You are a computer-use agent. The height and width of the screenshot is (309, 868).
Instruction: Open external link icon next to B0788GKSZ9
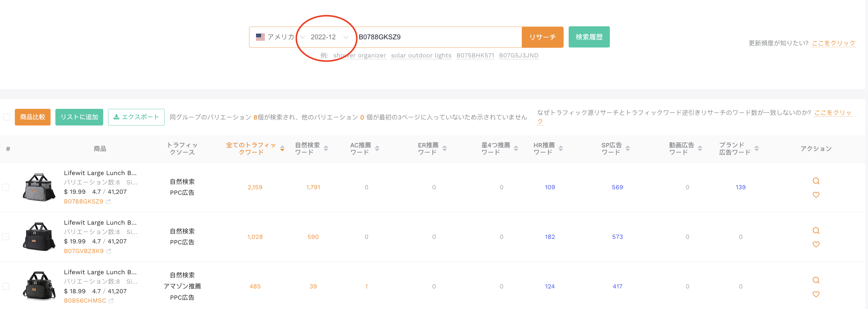(108, 201)
